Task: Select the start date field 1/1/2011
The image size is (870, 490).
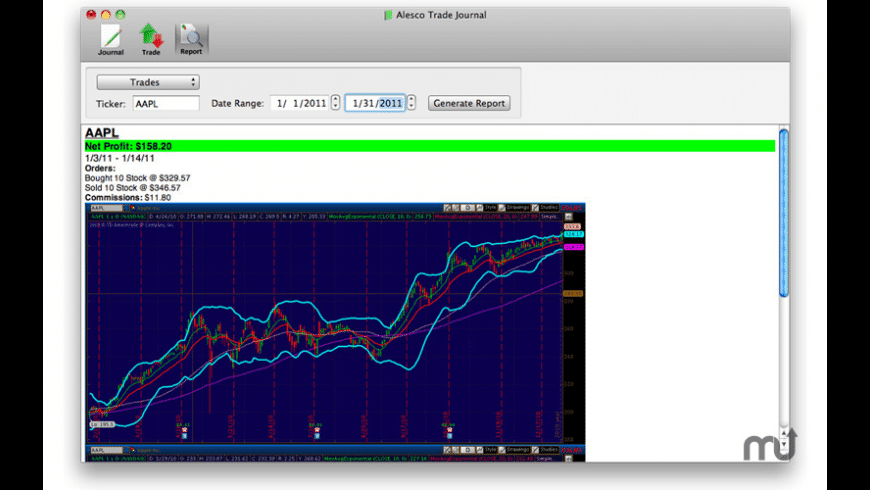Action: (x=300, y=103)
